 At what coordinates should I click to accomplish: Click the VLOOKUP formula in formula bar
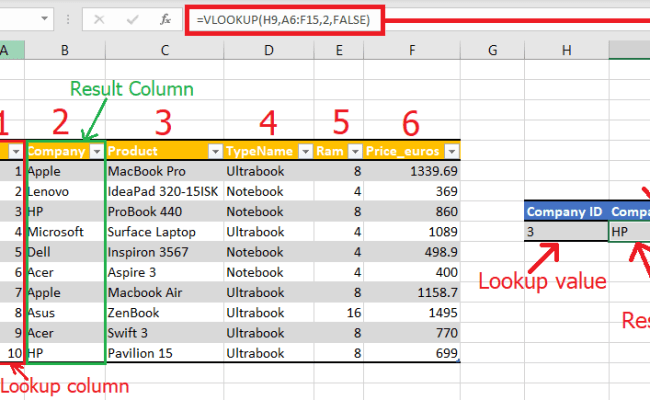tap(283, 20)
